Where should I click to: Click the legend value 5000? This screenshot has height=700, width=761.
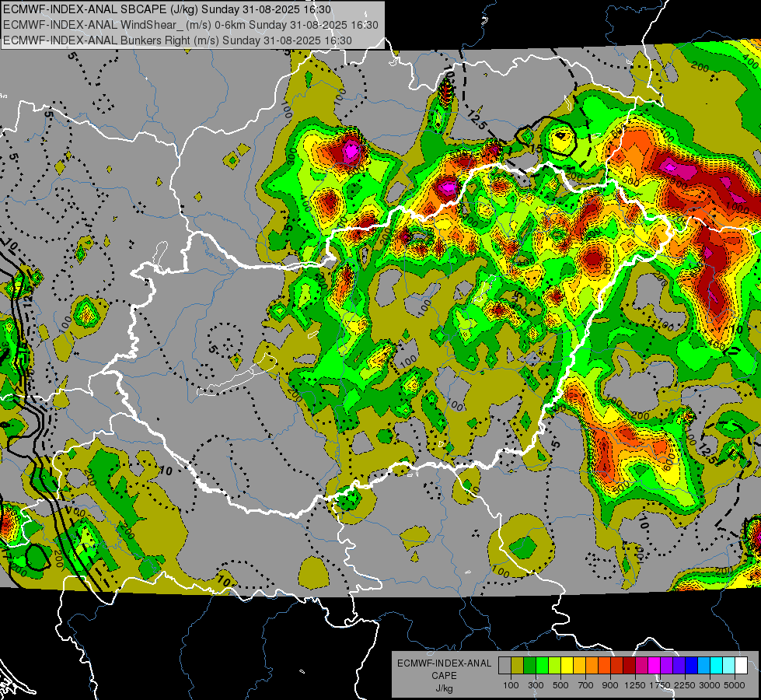[735, 685]
